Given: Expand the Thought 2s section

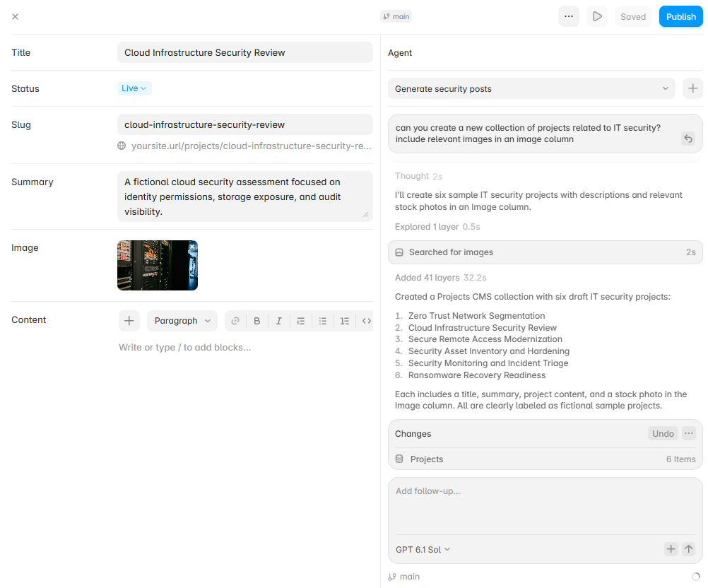Looking at the screenshot, I should coord(418,176).
